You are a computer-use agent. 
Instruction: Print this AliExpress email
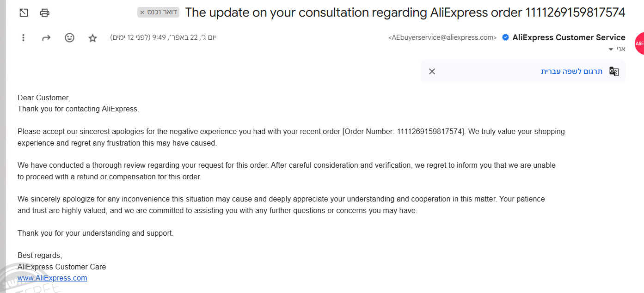44,12
